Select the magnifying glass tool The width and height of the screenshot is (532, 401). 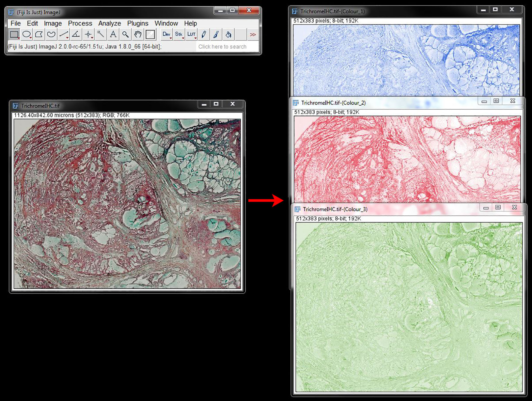(125, 34)
